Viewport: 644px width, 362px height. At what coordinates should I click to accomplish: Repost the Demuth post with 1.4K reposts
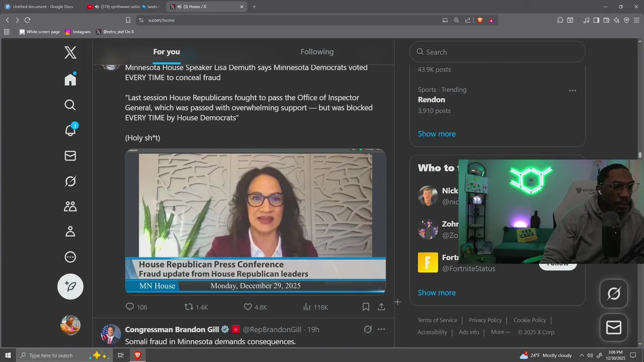196,307
